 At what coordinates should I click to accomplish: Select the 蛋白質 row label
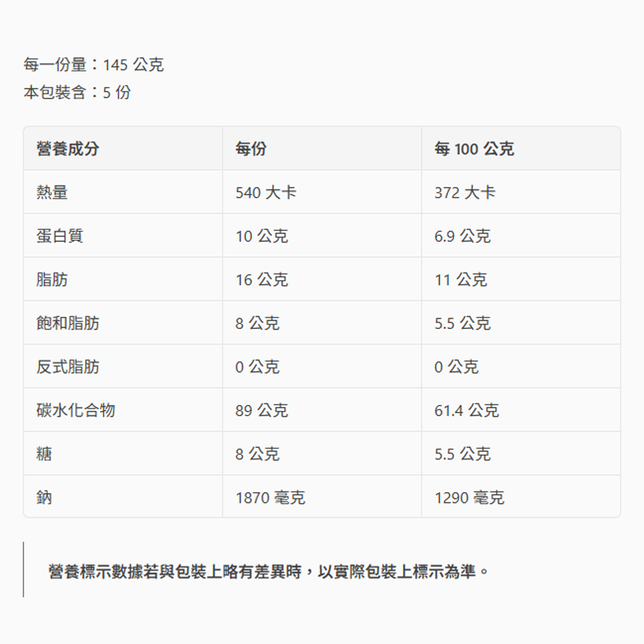[60, 236]
